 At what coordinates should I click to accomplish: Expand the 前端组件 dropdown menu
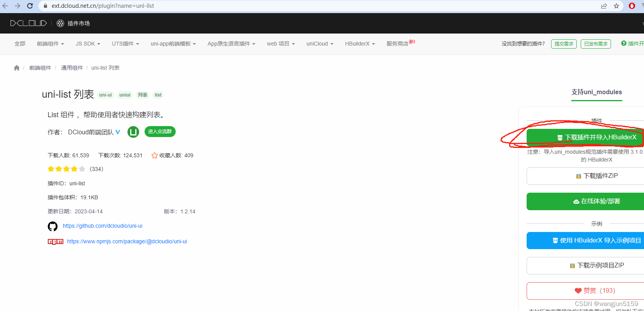(51, 44)
